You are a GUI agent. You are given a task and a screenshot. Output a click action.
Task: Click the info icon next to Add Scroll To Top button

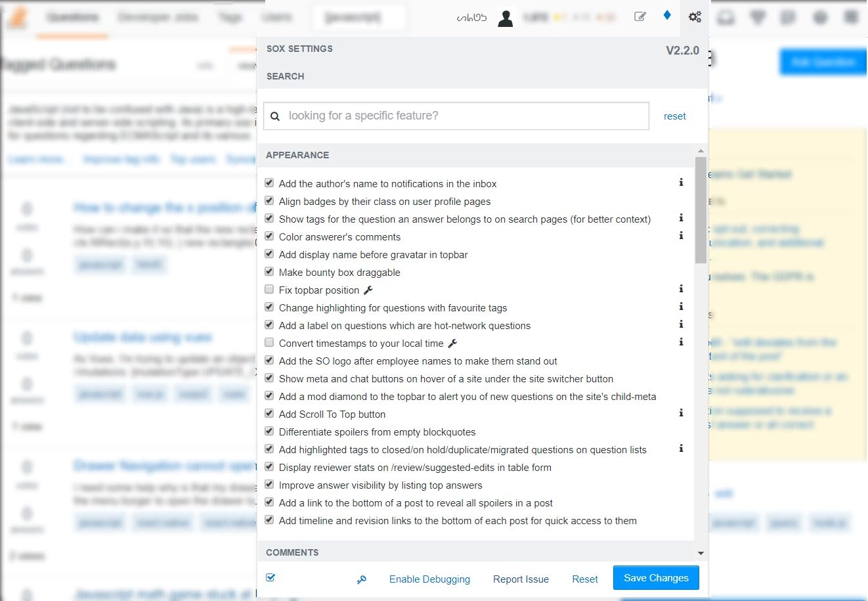point(681,413)
